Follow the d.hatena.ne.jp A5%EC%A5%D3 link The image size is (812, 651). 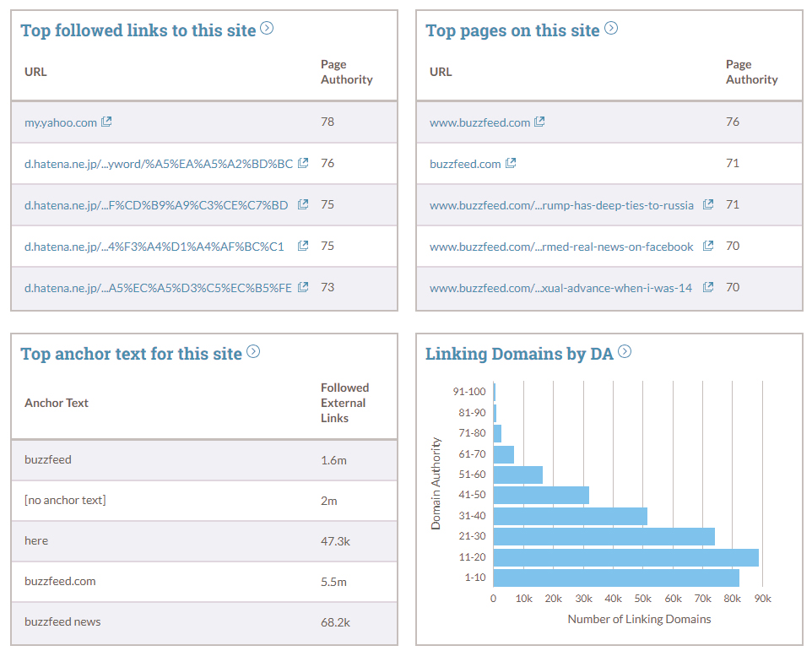[158, 288]
